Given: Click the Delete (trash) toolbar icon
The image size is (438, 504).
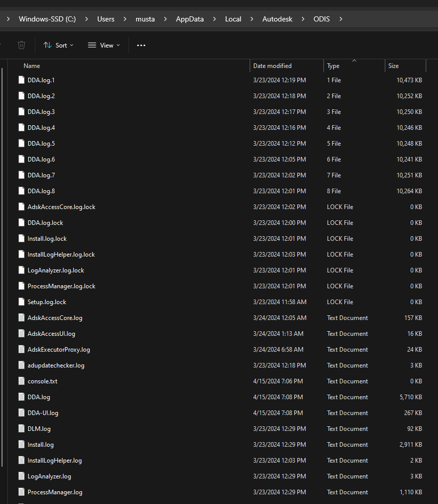Looking at the screenshot, I should [x=21, y=45].
